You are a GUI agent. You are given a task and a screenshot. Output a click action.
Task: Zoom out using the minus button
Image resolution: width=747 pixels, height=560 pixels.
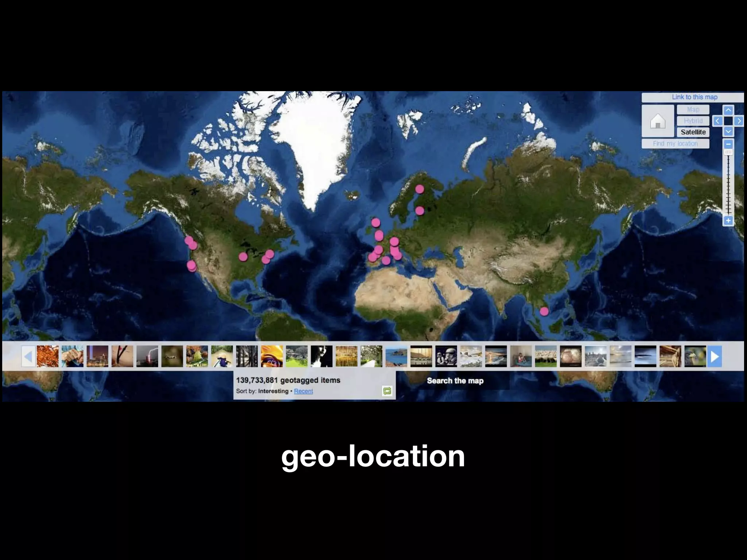(728, 144)
